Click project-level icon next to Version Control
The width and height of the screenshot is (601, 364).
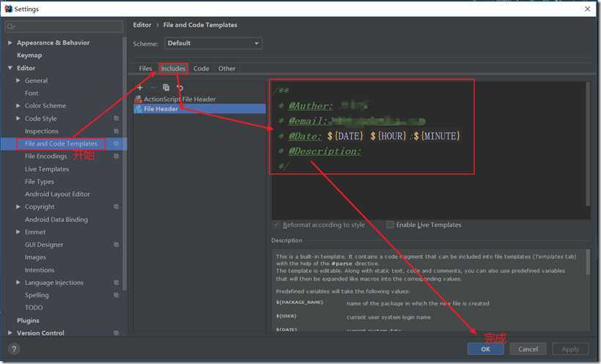tap(116, 333)
